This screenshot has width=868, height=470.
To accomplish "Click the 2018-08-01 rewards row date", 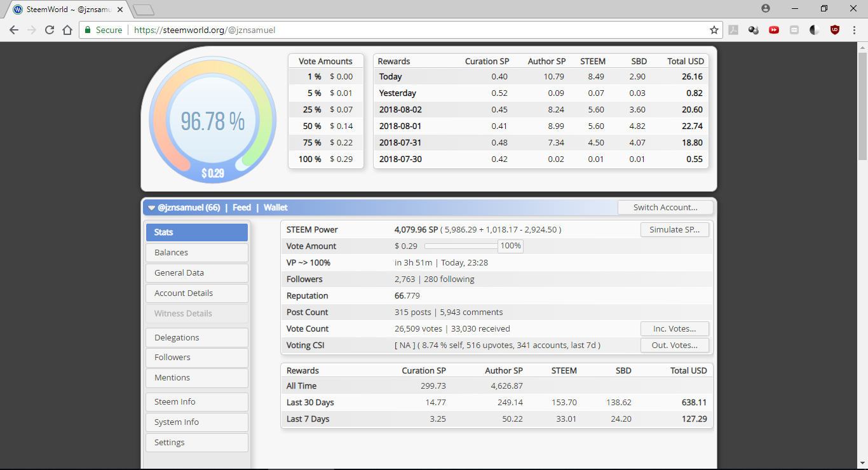I will (x=400, y=126).
